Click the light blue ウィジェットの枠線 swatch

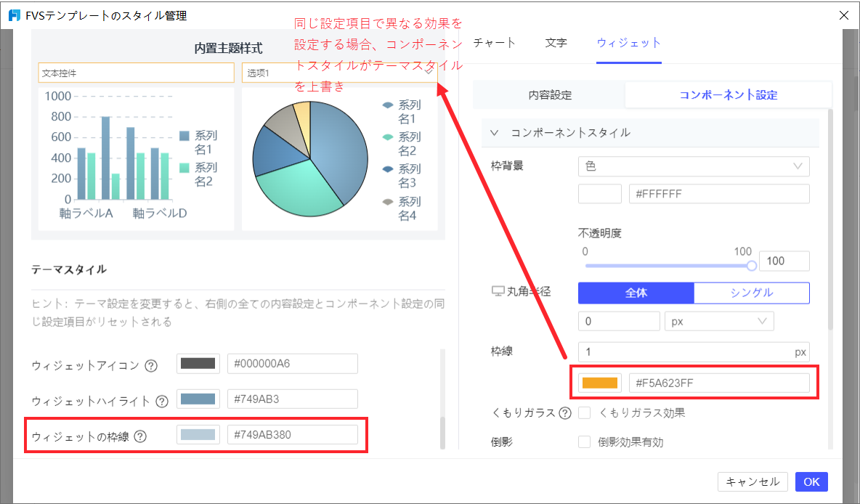click(198, 435)
